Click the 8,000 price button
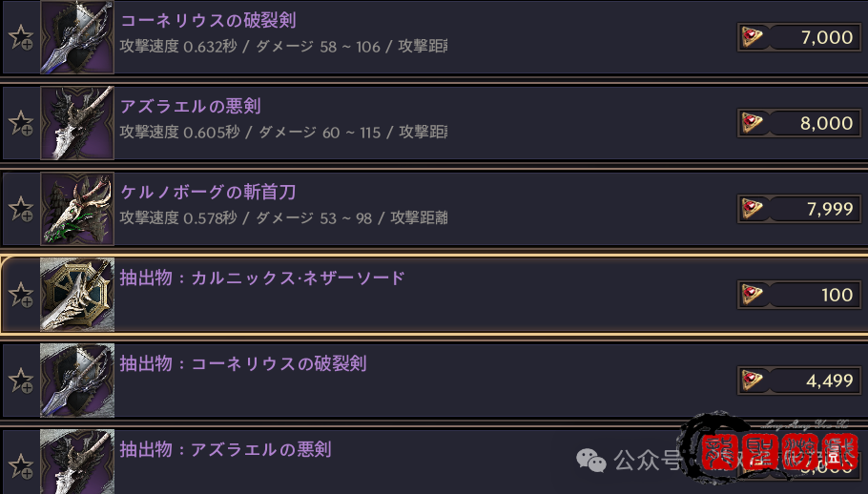Image resolution: width=868 pixels, height=494 pixels. coord(798,123)
